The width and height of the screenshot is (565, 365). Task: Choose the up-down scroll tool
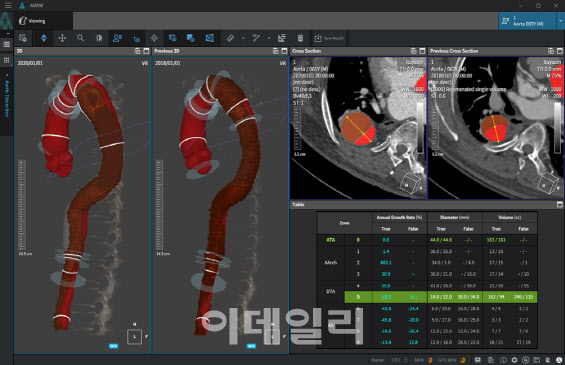(x=44, y=38)
